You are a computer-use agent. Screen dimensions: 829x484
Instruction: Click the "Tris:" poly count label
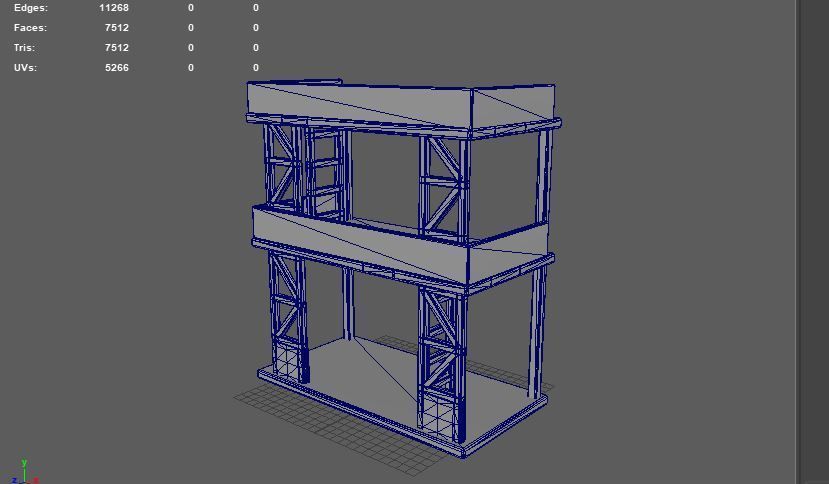click(24, 48)
